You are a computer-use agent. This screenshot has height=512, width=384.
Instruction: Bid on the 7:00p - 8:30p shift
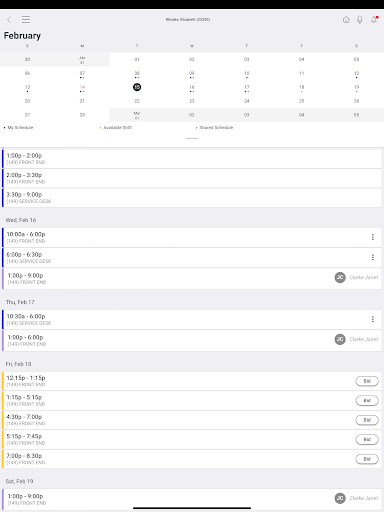(x=367, y=459)
